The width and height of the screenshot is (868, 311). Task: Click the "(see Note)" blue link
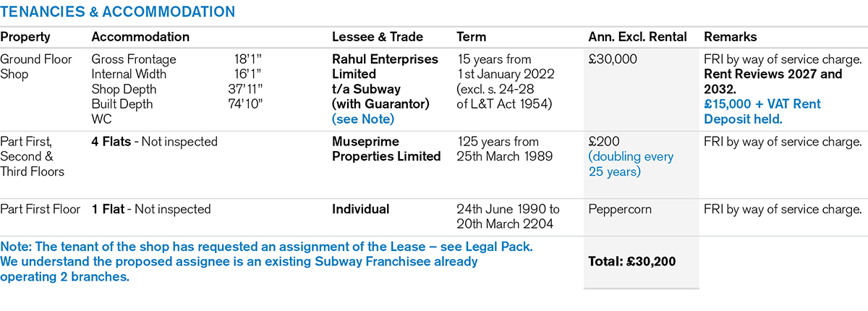362,119
